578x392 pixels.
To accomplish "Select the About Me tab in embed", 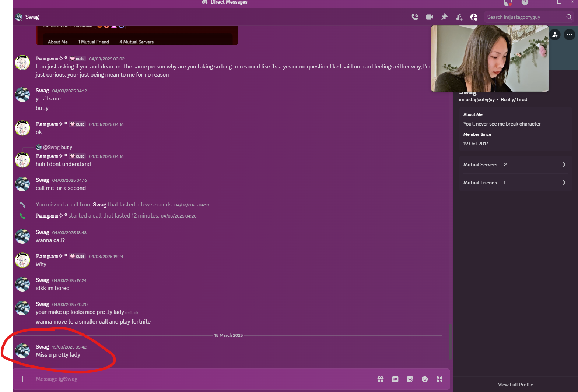I will click(58, 42).
